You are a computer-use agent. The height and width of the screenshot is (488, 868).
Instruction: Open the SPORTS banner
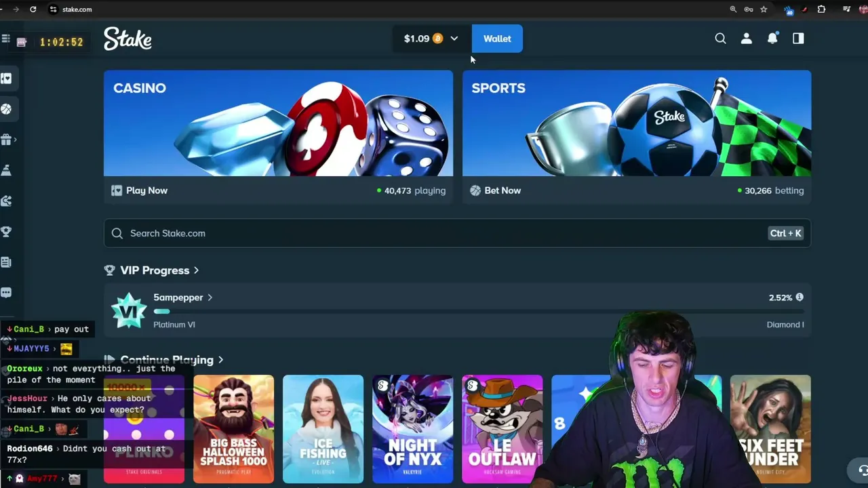637,123
